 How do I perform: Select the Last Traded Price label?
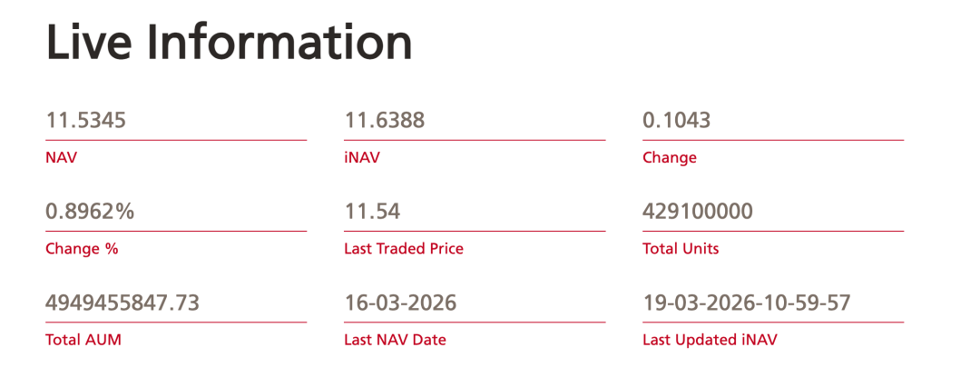pos(404,248)
